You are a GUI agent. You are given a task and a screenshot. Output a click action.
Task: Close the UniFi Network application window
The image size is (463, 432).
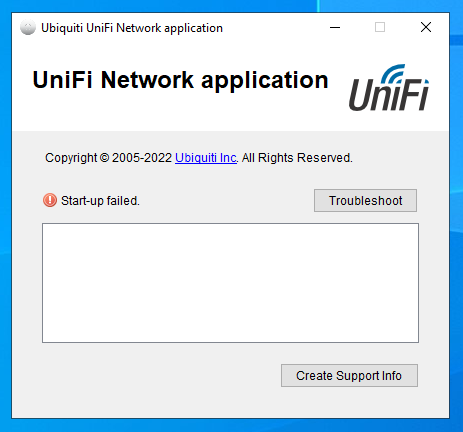point(426,27)
